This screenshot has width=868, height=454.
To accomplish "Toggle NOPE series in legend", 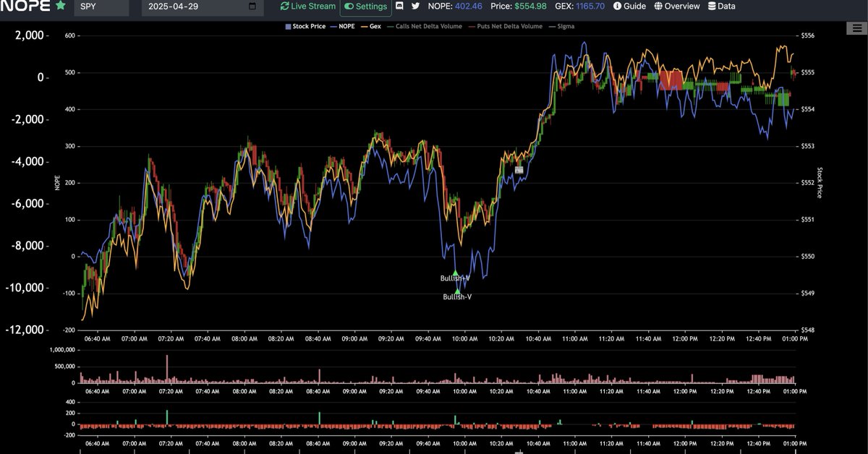I will click(x=342, y=27).
